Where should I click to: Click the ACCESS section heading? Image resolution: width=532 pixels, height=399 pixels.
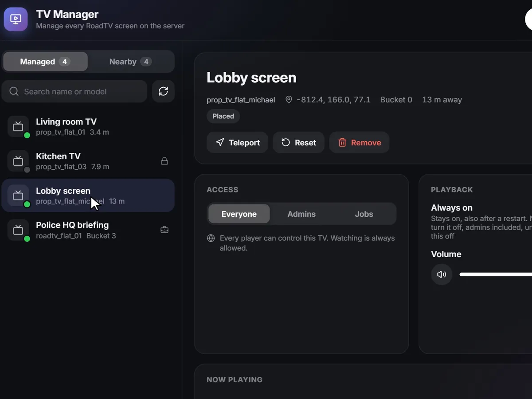point(223,190)
